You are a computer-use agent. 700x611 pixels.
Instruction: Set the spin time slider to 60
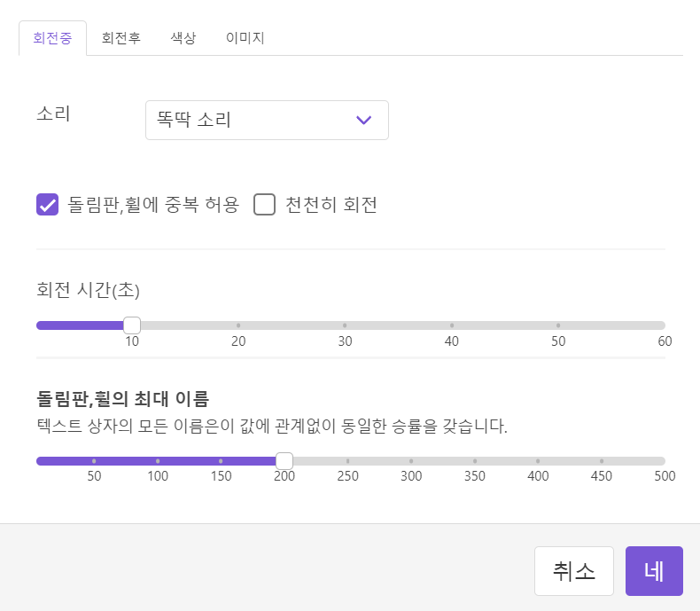[664, 325]
